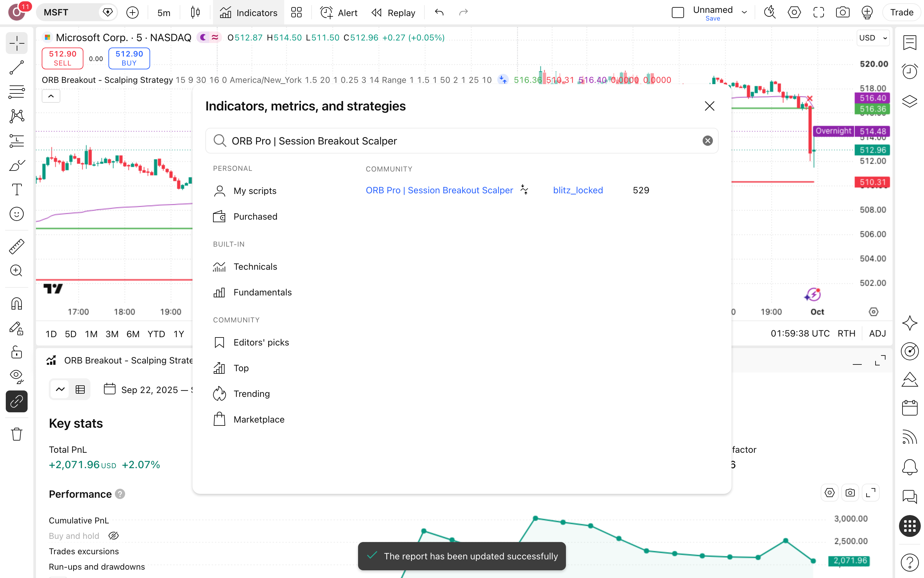Collapse the indicator legend chevron
Screen dimensions: 924x578
coord(51,96)
